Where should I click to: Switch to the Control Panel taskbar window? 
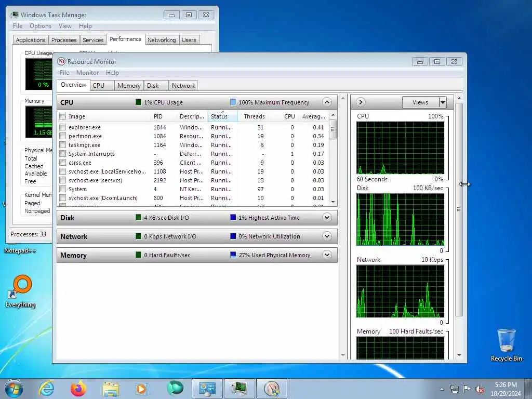coord(207,389)
